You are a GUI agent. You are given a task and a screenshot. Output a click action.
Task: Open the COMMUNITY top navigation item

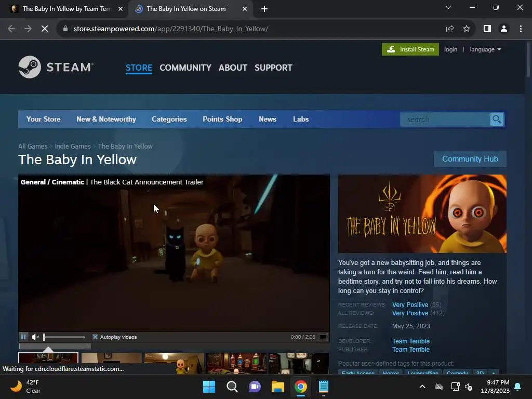185,68
